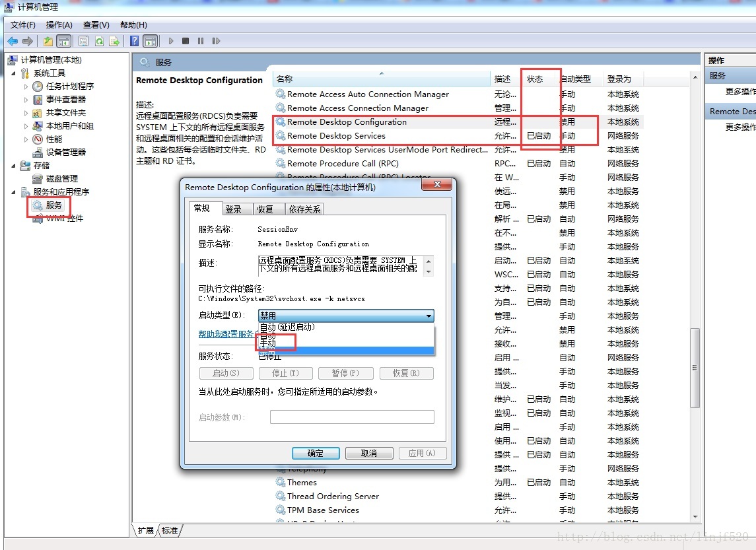Expand the 事件查看器 tree node
Screen dimensions: 756x550
26,100
